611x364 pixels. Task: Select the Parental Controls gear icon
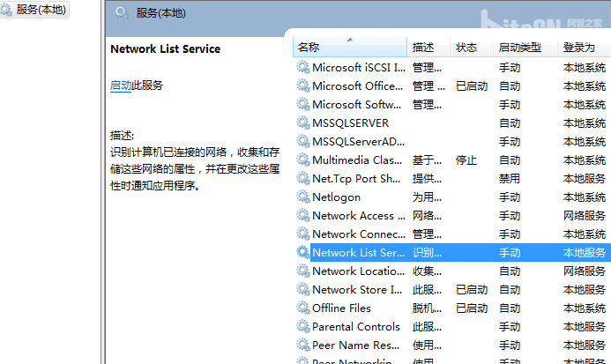coord(302,326)
